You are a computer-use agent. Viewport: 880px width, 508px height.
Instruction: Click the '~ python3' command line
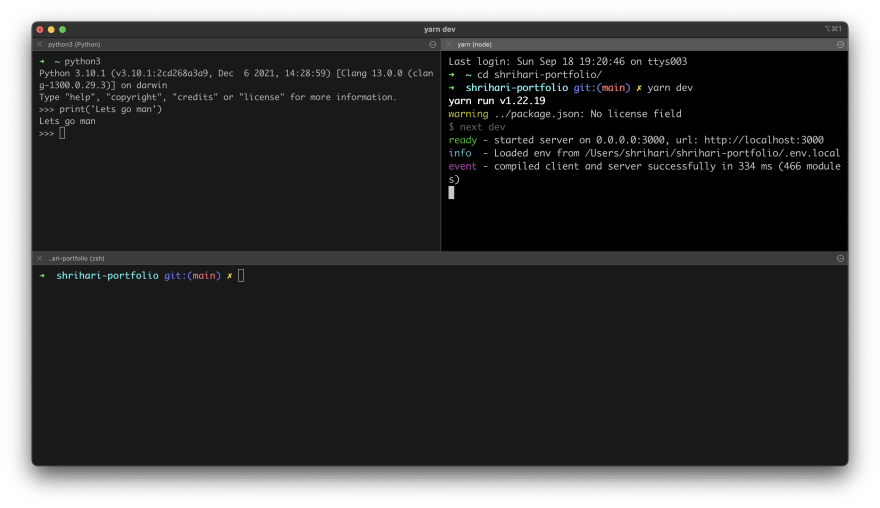pyautogui.click(x=77, y=62)
